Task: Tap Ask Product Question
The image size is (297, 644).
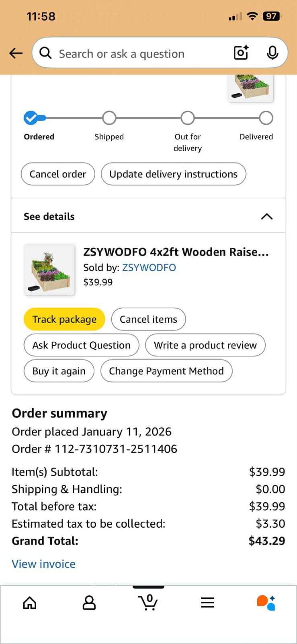Action: click(x=81, y=345)
